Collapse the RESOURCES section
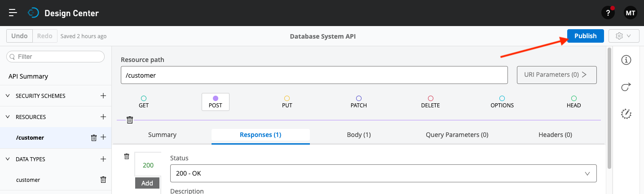Screen dimensions: 644x194 coord(8,117)
